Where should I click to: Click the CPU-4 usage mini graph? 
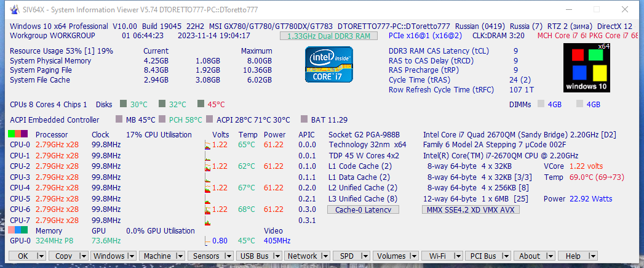pos(208,188)
